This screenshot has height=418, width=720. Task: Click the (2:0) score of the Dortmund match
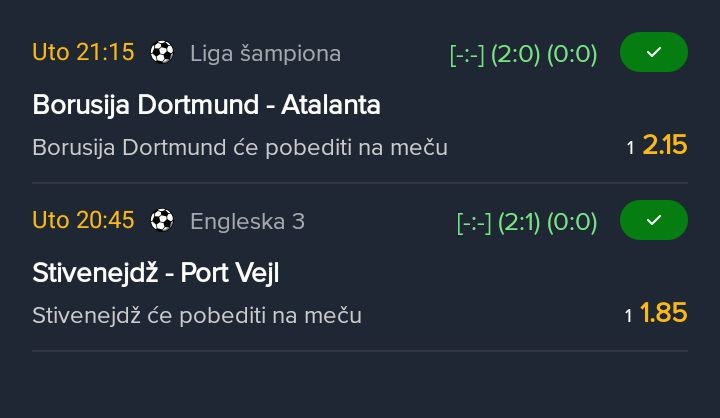(515, 54)
